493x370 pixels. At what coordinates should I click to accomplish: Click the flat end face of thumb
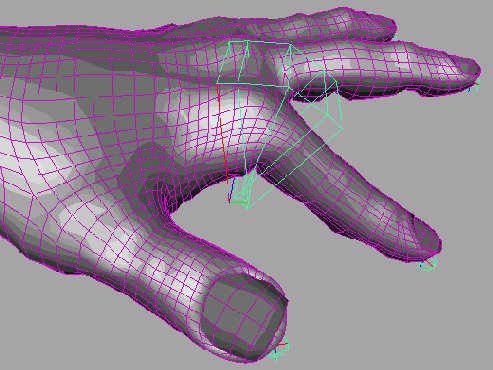click(243, 319)
